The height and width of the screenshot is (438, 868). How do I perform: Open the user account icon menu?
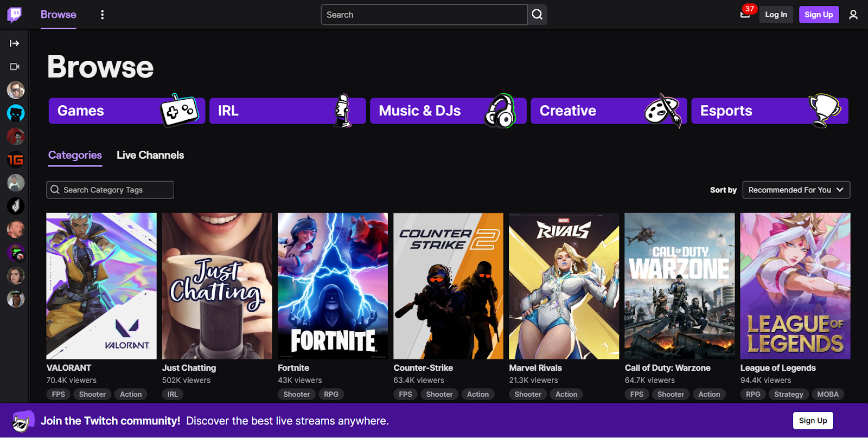coord(853,15)
